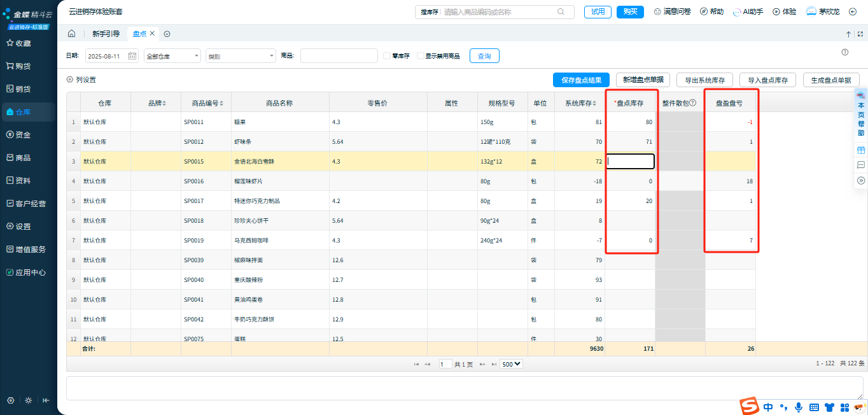Click the gift icon on the right rail
Image resolution: width=868 pixels, height=415 pixels.
click(x=861, y=150)
